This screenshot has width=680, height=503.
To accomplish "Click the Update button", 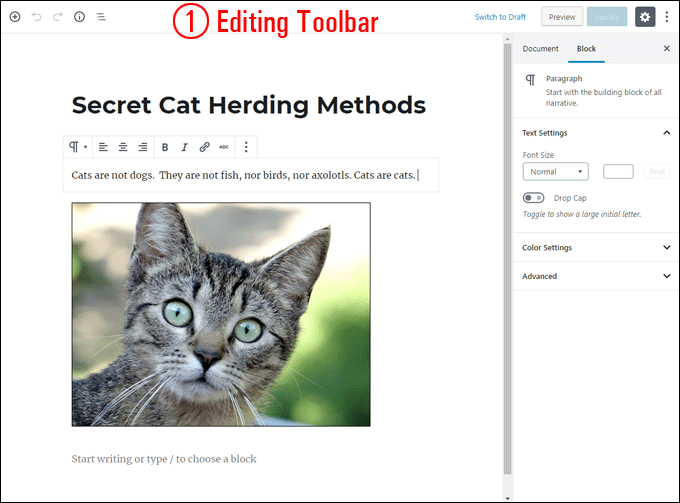I will 607,17.
